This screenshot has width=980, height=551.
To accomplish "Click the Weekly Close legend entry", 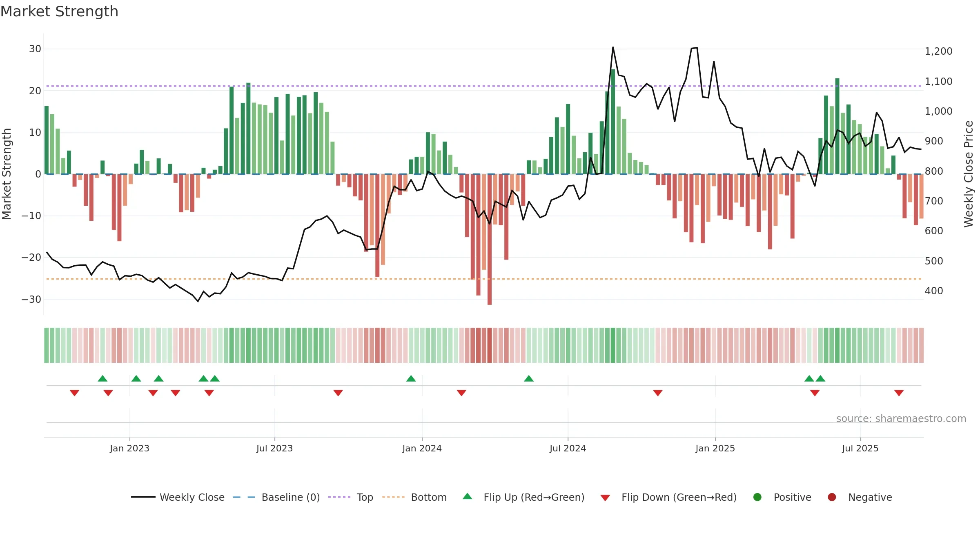I will tap(178, 497).
